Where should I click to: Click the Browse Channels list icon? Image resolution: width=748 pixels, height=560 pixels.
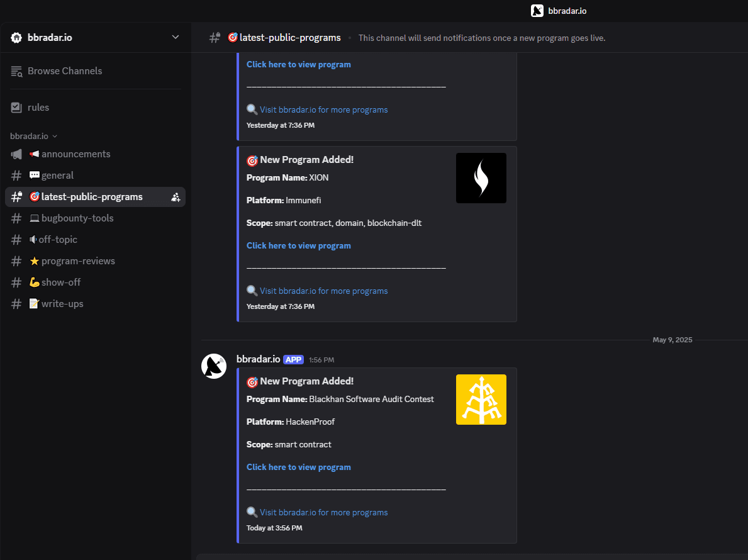pos(17,71)
